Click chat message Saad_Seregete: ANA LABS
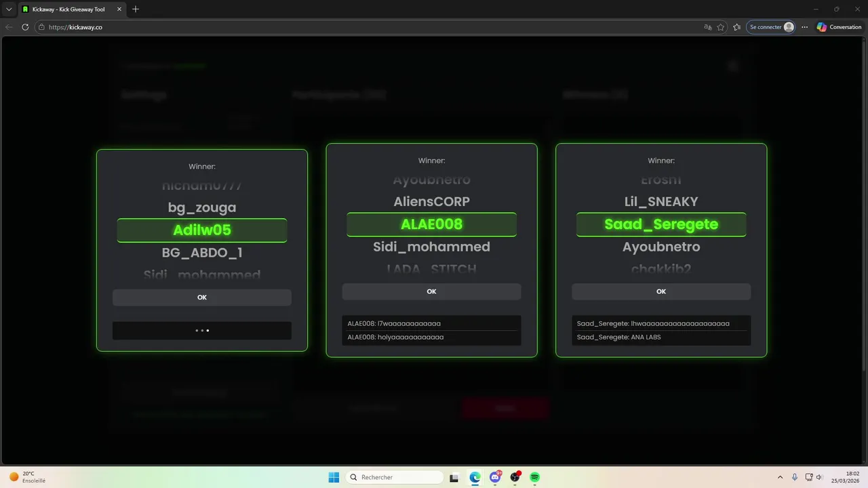 click(x=618, y=337)
